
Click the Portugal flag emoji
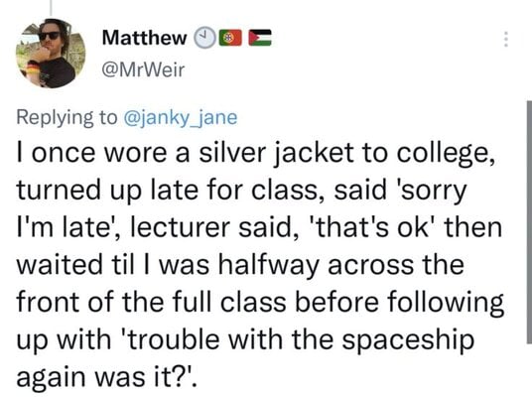pos(230,38)
